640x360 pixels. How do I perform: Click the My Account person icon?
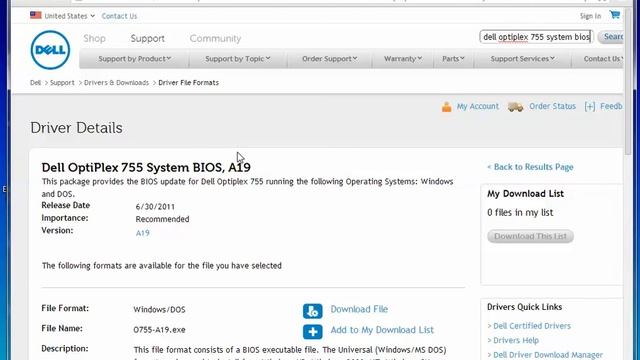447,107
